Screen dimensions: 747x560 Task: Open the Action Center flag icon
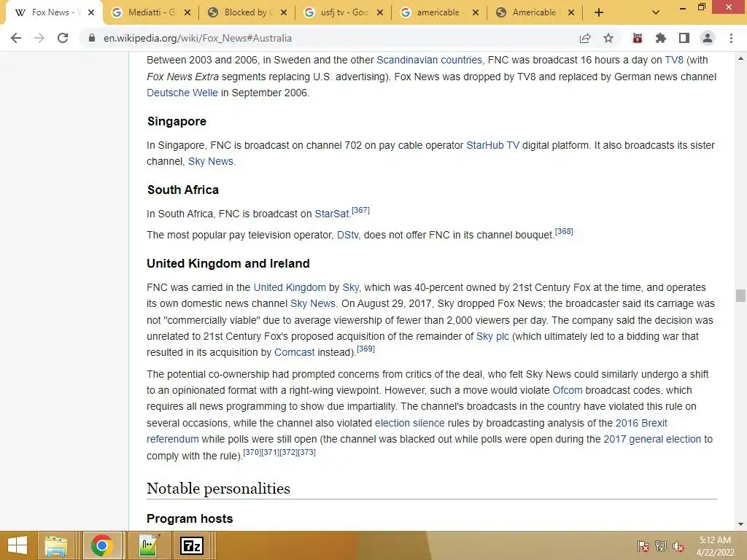click(643, 546)
